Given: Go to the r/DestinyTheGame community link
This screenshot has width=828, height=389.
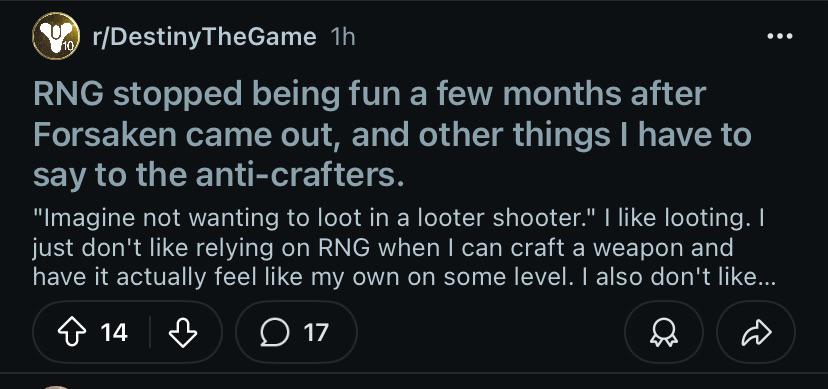Looking at the screenshot, I should tap(204, 37).
